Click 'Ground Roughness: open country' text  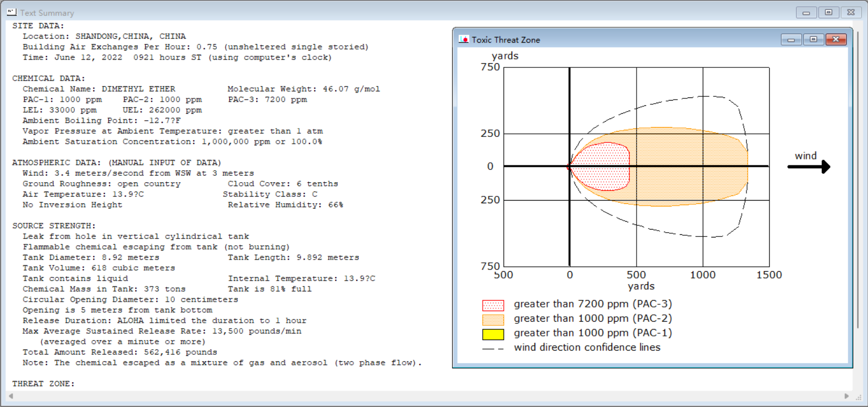click(x=102, y=184)
